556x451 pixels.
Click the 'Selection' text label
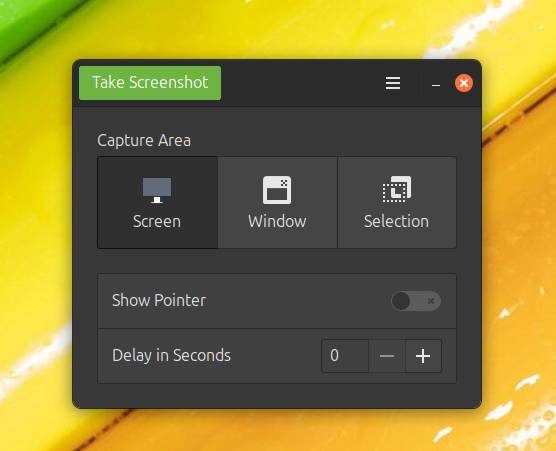point(396,222)
